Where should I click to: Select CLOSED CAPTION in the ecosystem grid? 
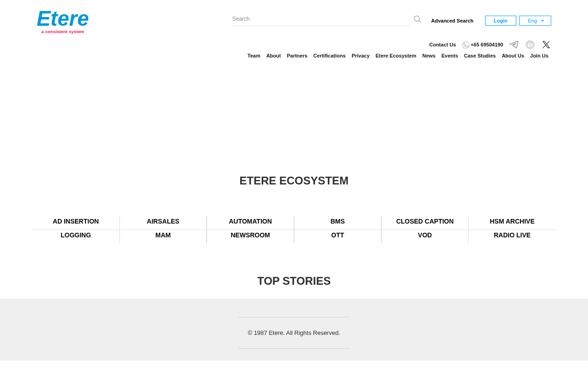point(425,221)
